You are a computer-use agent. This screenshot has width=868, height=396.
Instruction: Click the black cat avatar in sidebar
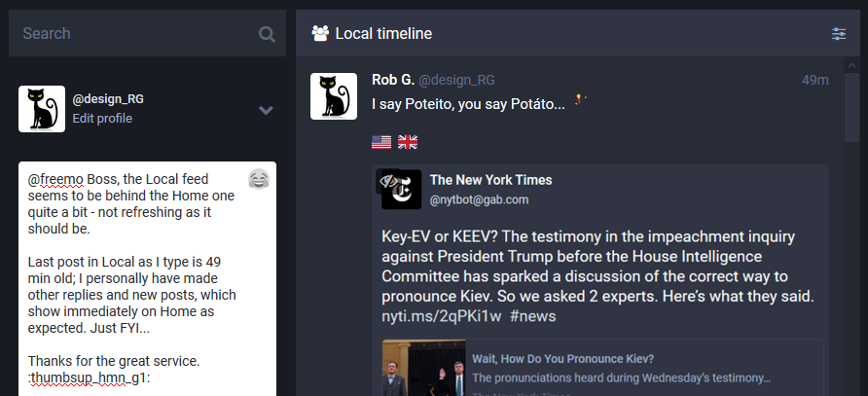coord(42,108)
